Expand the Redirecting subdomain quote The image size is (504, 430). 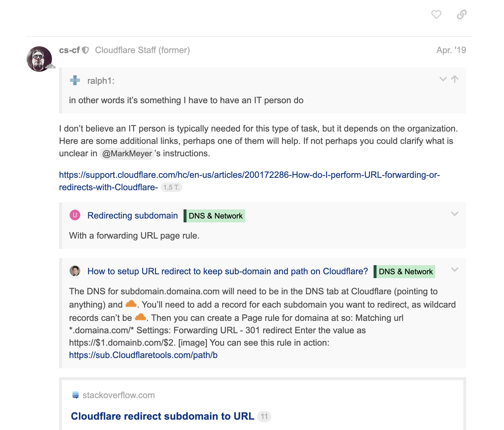(454, 214)
